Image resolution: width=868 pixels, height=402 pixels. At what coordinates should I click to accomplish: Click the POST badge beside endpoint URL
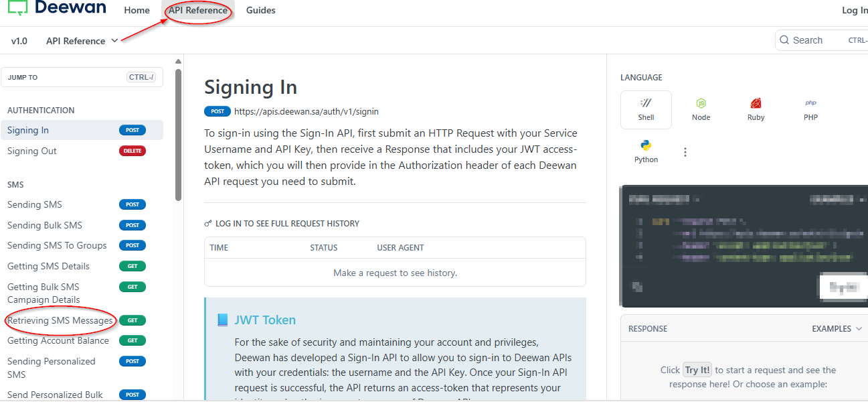coord(218,111)
